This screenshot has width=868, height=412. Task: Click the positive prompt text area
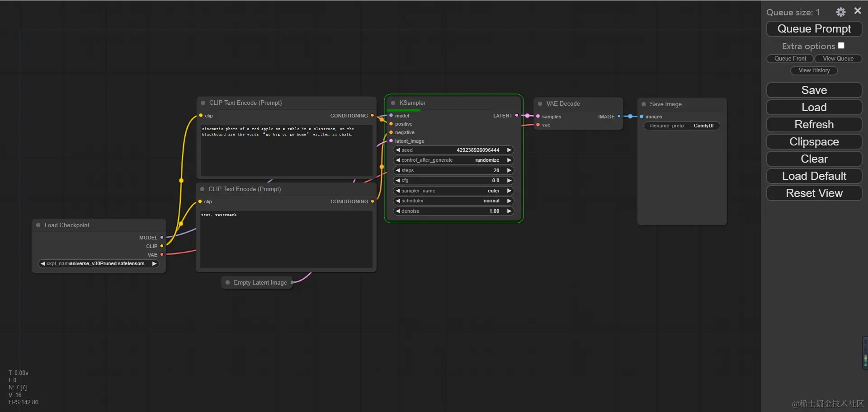click(287, 150)
